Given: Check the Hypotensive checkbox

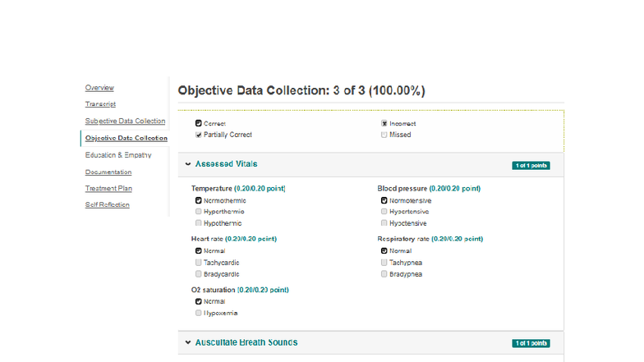Looking at the screenshot, I should tap(384, 223).
